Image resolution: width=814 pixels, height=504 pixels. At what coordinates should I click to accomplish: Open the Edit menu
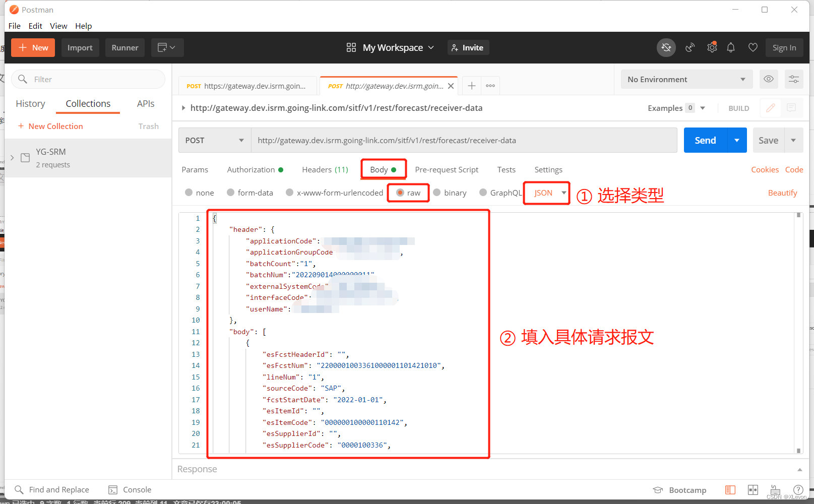35,26
